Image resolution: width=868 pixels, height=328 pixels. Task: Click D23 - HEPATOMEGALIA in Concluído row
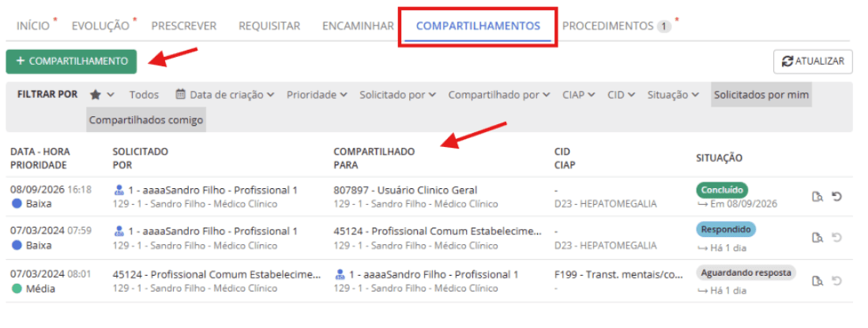(x=606, y=204)
